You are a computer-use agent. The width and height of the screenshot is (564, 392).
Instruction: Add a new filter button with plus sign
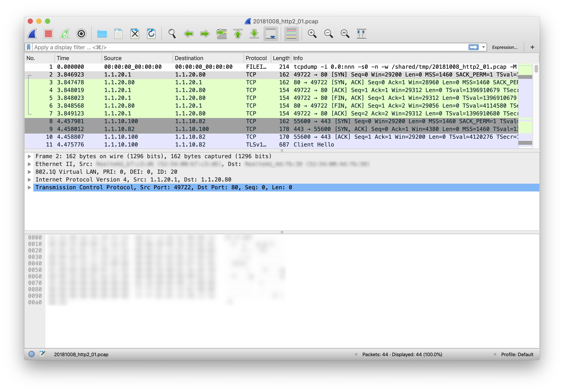coord(532,47)
